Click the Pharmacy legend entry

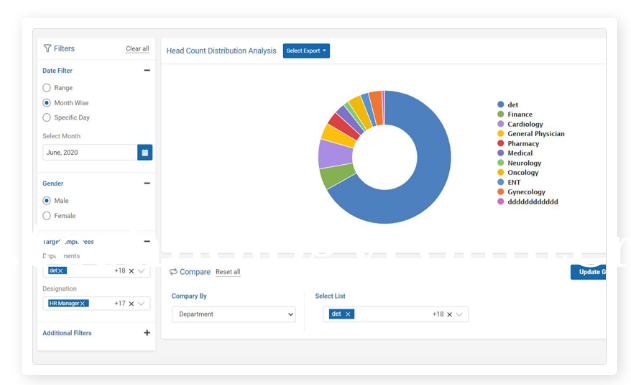tap(518, 144)
